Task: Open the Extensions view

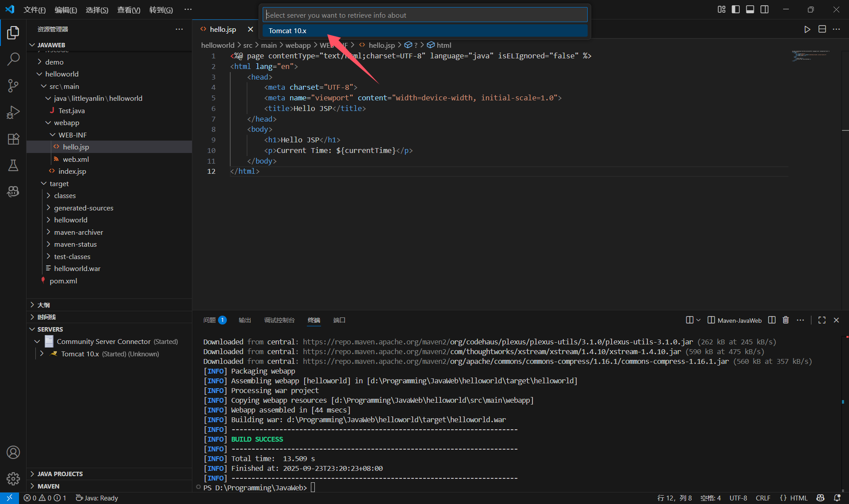Action: pos(13,139)
